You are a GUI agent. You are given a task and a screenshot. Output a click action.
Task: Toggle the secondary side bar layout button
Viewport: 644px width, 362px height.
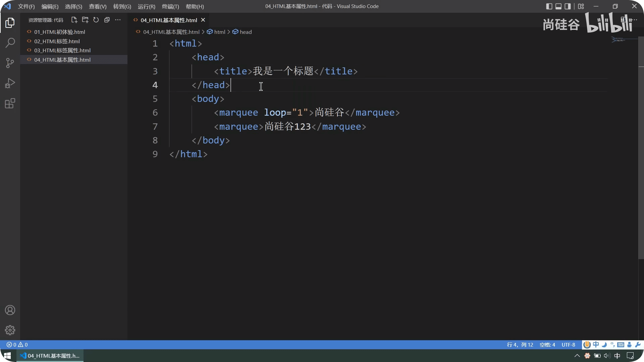[x=568, y=6]
